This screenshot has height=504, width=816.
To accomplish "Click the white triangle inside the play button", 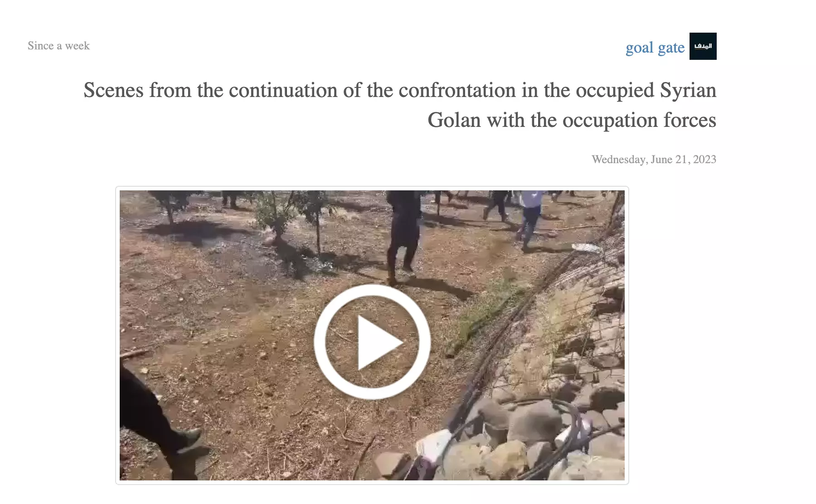I will pos(379,343).
